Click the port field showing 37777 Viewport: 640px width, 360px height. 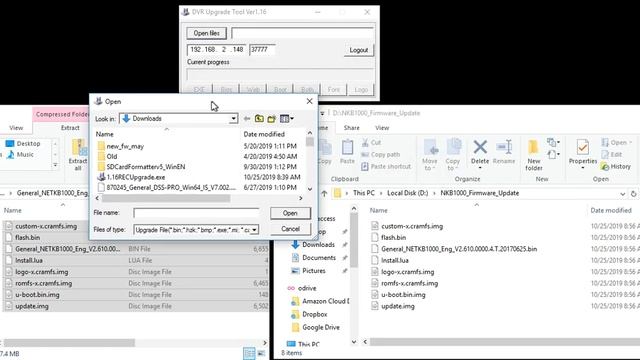click(262, 49)
